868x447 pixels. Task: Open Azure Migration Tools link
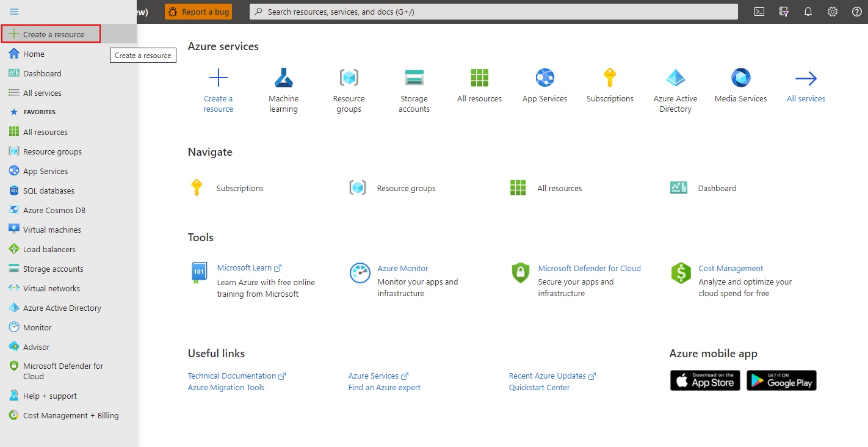pyautogui.click(x=226, y=388)
